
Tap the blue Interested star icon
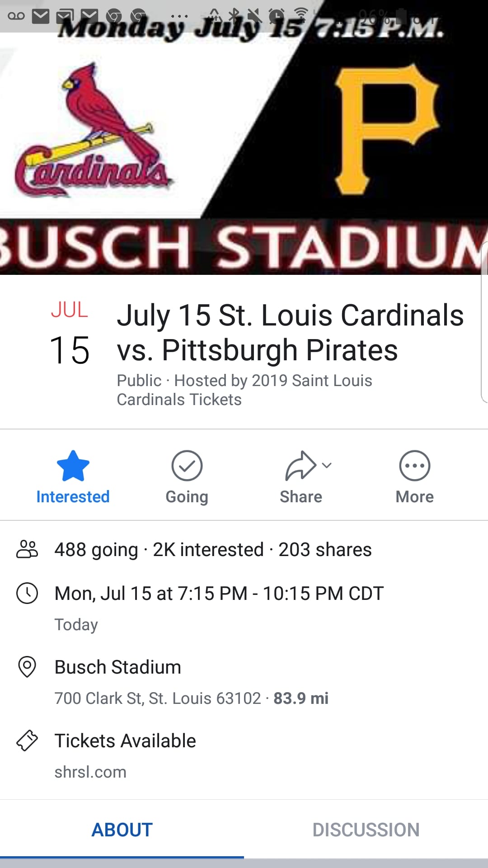73,466
